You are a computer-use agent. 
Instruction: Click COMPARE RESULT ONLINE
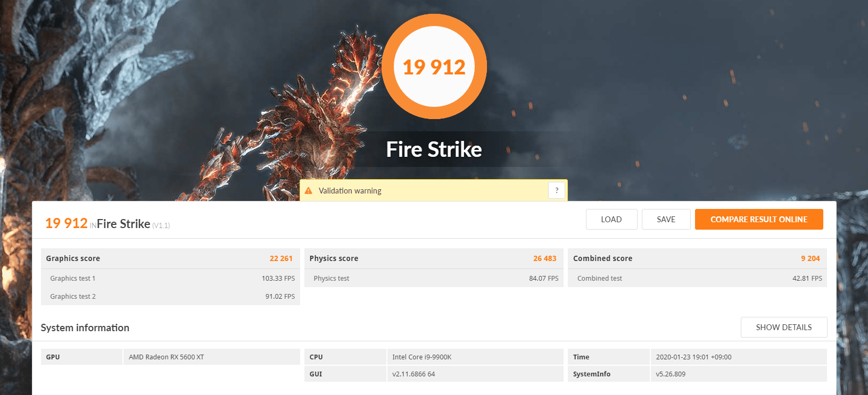759,219
